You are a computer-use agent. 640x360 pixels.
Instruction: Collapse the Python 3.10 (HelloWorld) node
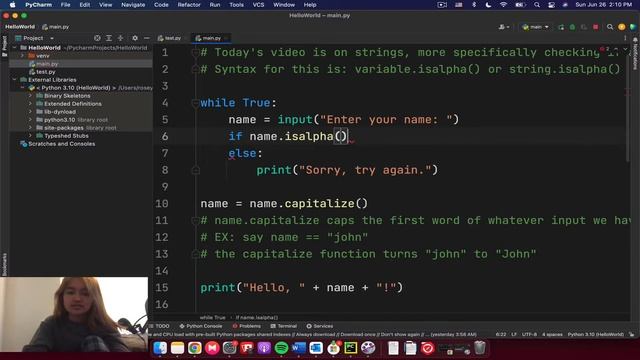pyautogui.click(x=22, y=88)
